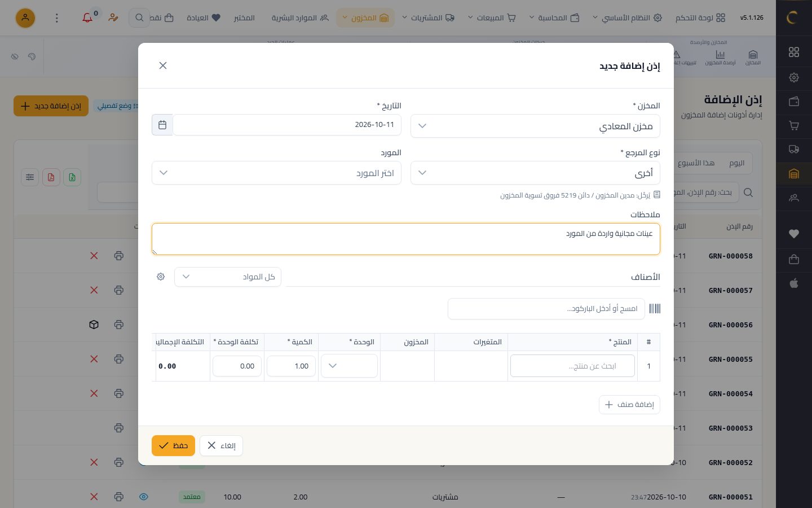Click the product search field

[572, 366]
